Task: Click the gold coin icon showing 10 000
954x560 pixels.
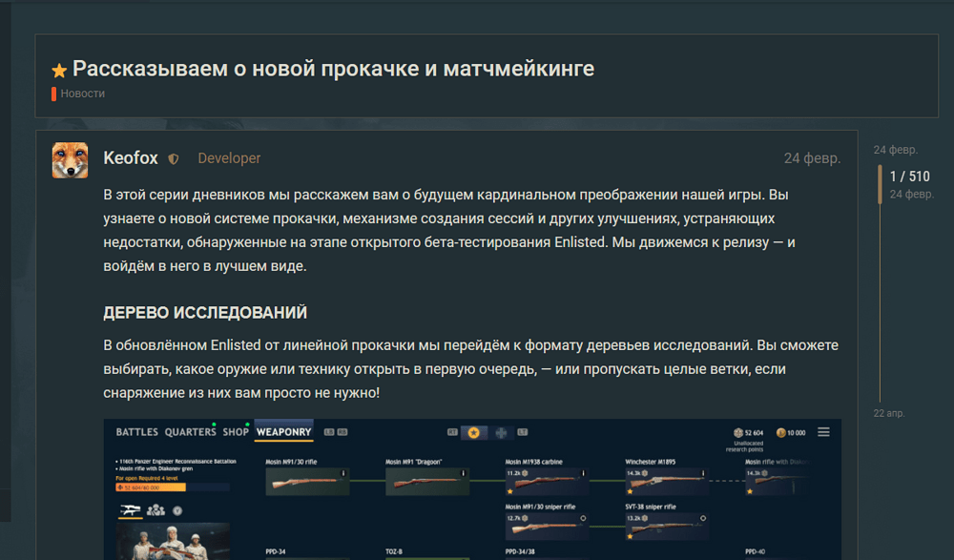Action: click(x=780, y=433)
